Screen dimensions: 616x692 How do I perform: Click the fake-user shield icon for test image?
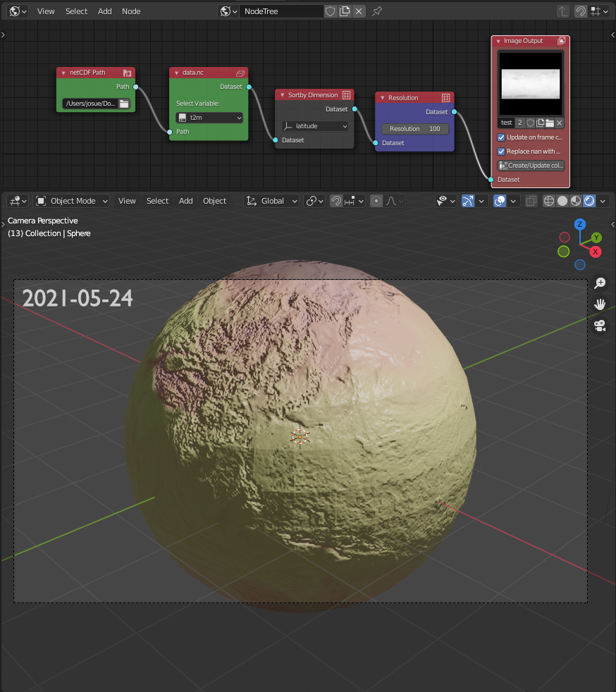(x=530, y=122)
